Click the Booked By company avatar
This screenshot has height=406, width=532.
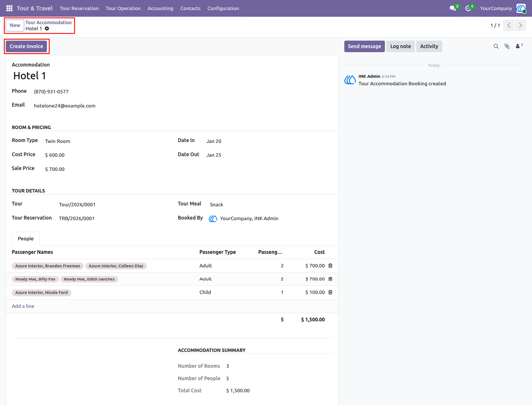coord(213,219)
